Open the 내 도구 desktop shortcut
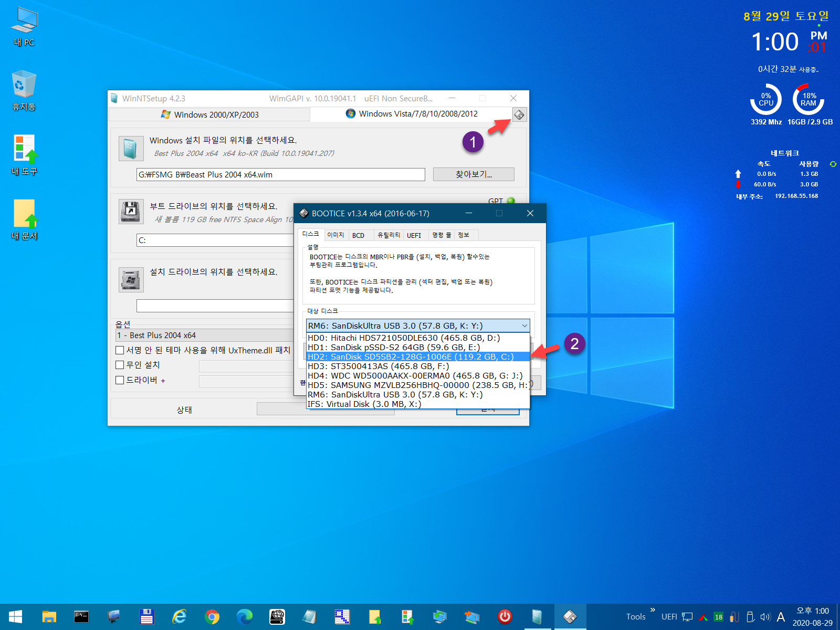The width and height of the screenshot is (840, 630). tap(24, 156)
